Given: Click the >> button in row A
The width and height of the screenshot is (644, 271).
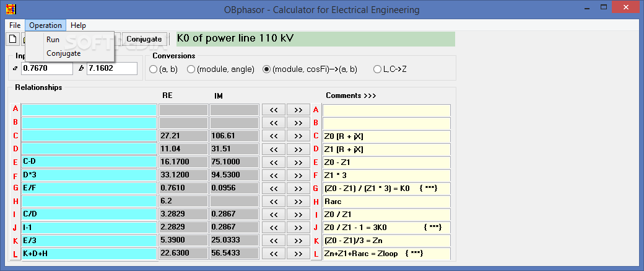Looking at the screenshot, I should click(298, 110).
